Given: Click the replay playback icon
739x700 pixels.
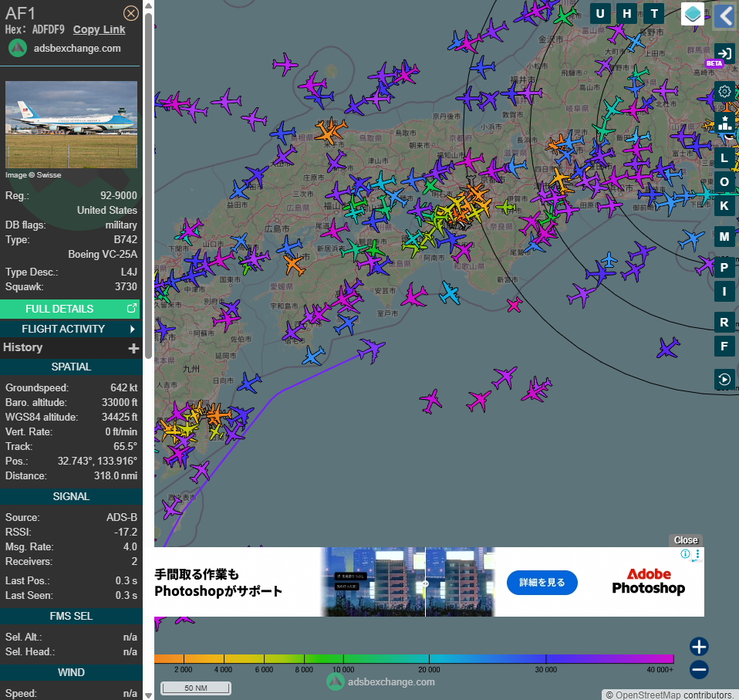Looking at the screenshot, I should [724, 379].
